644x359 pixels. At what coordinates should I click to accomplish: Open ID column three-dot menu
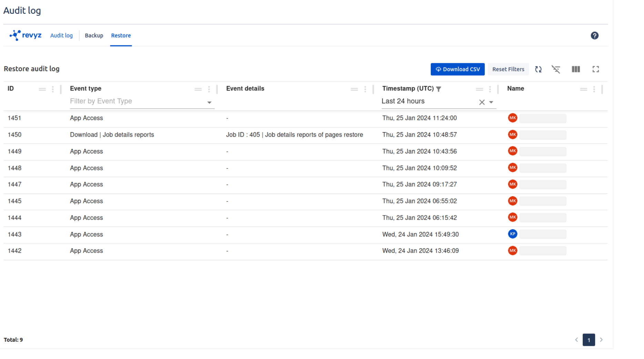click(53, 89)
